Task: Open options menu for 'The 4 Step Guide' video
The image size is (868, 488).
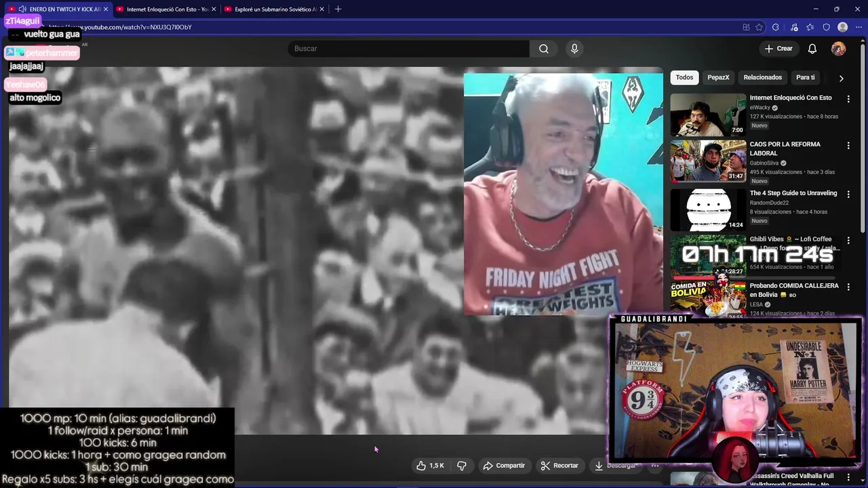Action: [x=848, y=195]
